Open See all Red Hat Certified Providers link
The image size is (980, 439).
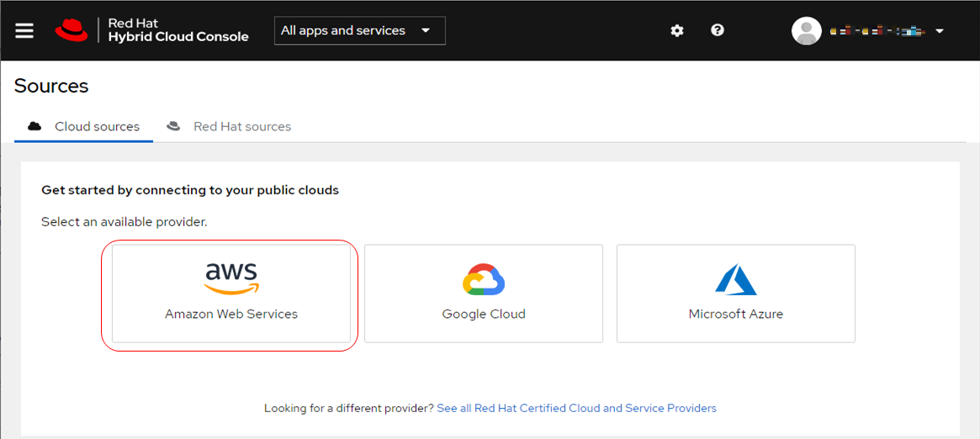point(576,408)
